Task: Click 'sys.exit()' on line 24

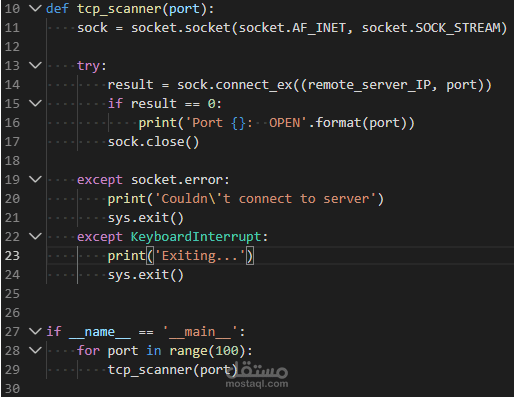Action: tap(146, 275)
